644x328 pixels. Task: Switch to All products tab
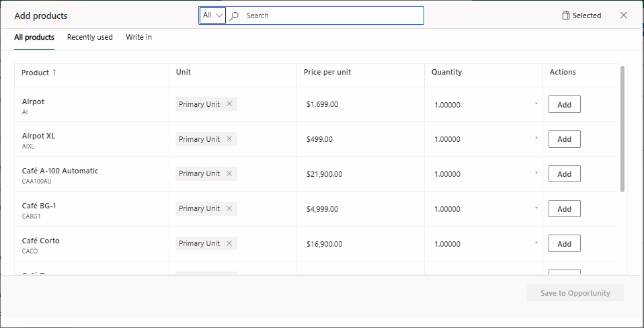pyautogui.click(x=34, y=38)
